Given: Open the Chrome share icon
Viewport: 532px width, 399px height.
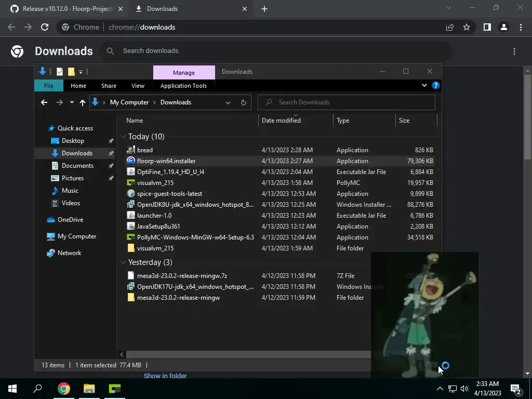Looking at the screenshot, I should tap(450, 27).
